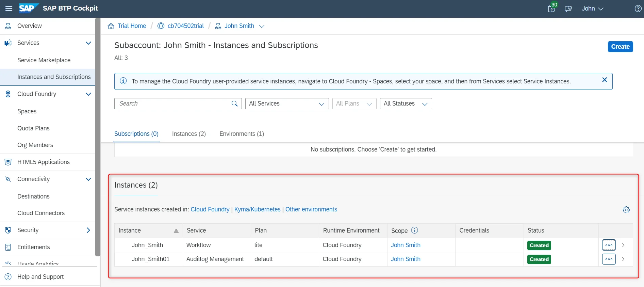
Task: Click the help question mark icon
Action: (x=638, y=9)
